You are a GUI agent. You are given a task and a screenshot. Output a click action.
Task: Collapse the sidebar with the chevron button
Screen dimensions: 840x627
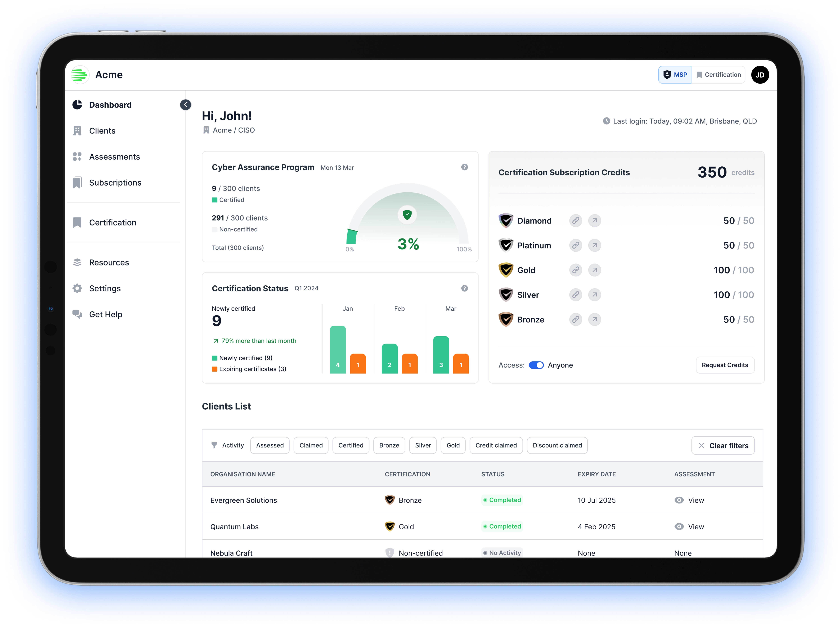[x=185, y=105]
